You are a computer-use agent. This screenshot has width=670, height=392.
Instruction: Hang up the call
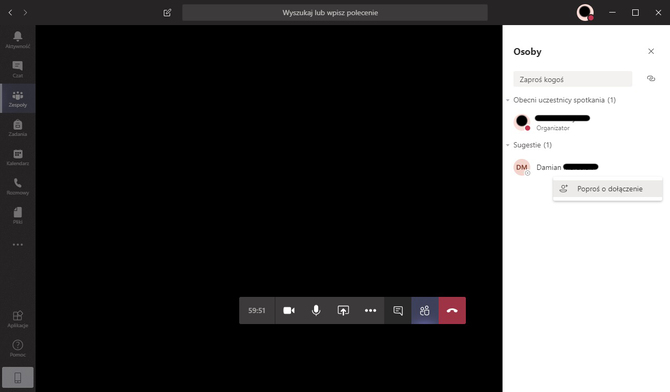(x=452, y=310)
